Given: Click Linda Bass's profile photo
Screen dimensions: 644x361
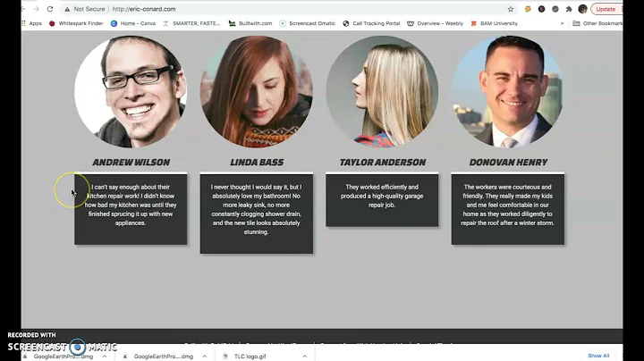Looking at the screenshot, I should click(257, 91).
